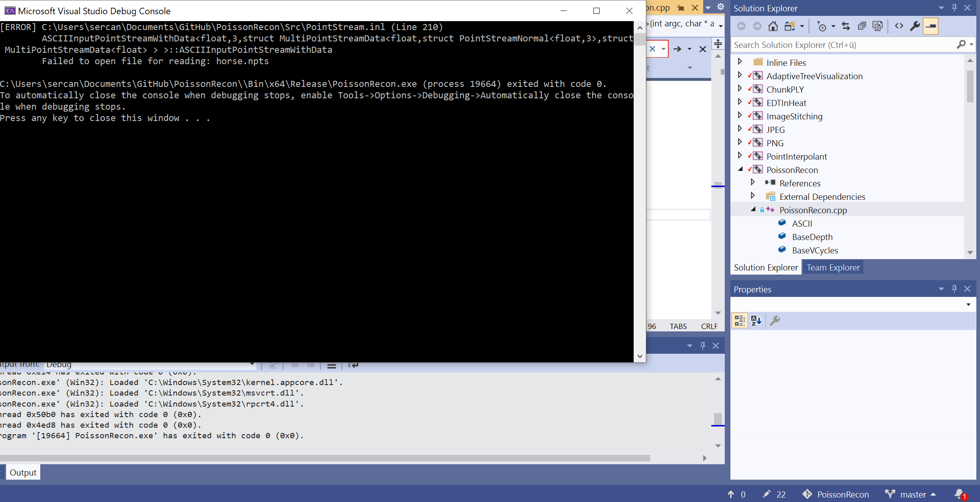Toggle auto-hide pin on the Properties panel
Viewport: 980px width, 502px height.
(x=954, y=289)
